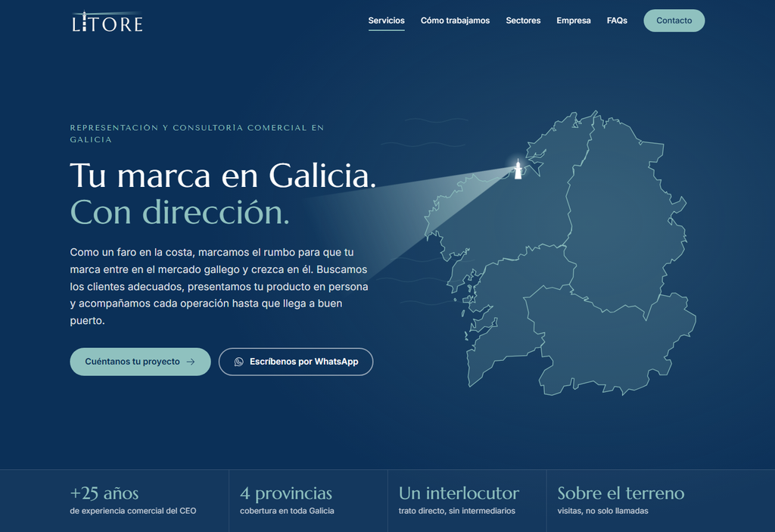Go to Cómo trabajamos section

455,20
